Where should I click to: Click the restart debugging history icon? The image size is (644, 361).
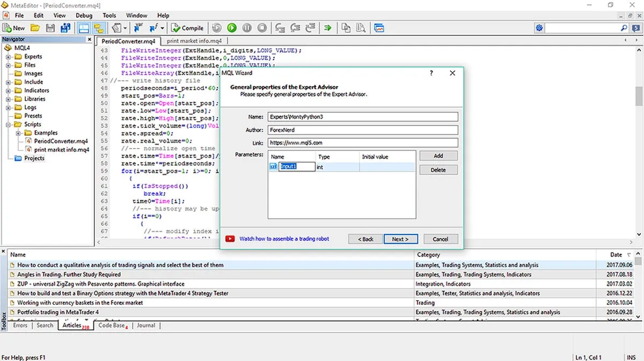tap(217, 28)
